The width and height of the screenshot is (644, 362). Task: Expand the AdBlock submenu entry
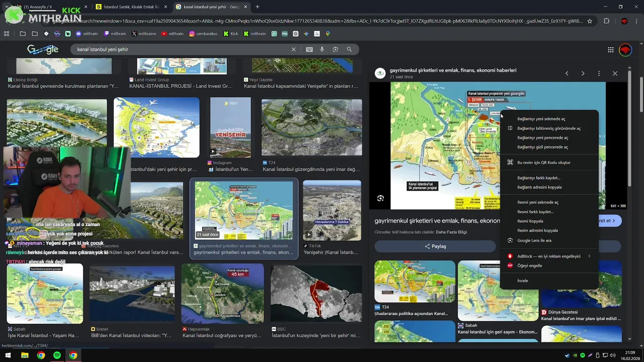(549, 256)
